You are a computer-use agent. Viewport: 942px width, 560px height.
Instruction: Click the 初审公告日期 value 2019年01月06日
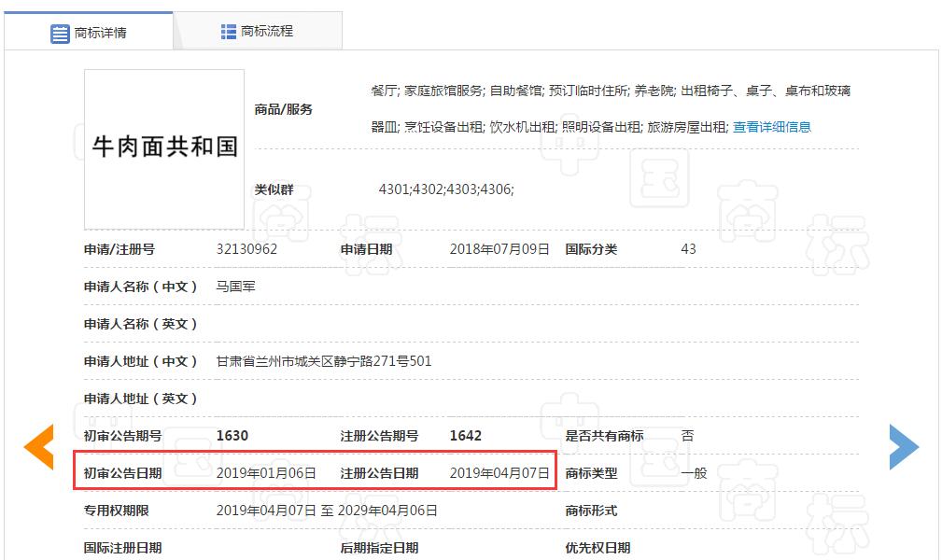point(266,473)
